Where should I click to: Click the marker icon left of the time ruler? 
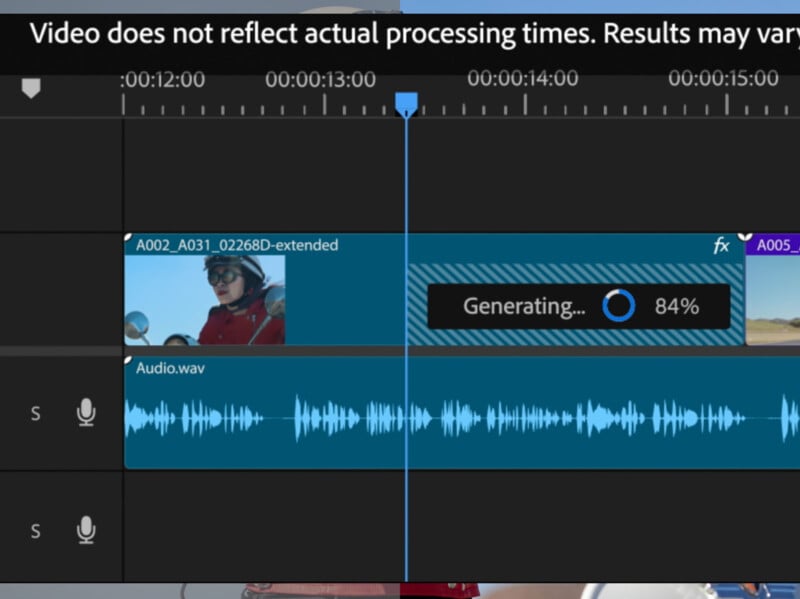[x=31, y=88]
